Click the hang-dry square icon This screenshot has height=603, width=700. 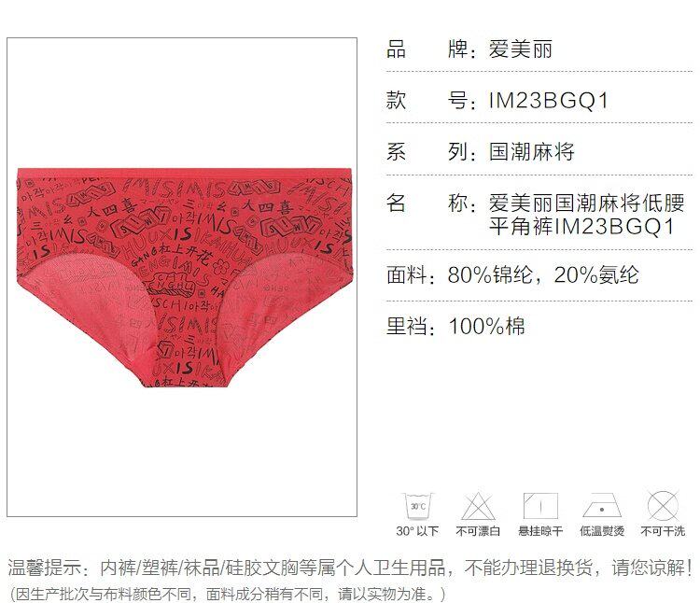point(540,506)
